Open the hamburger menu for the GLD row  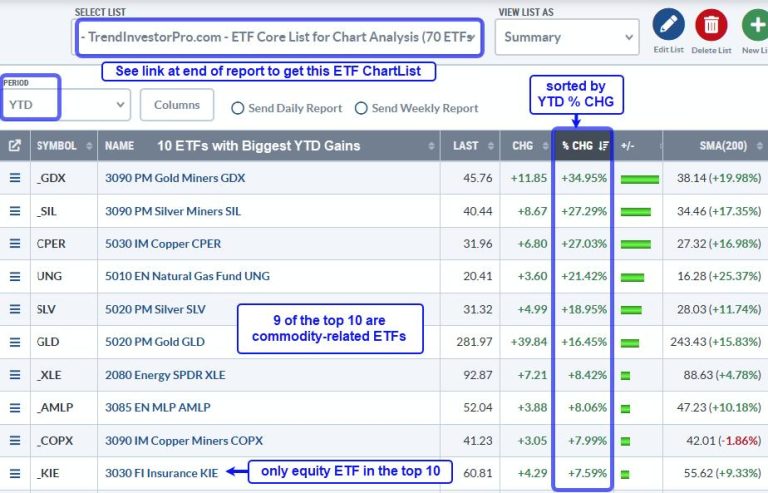coord(15,341)
